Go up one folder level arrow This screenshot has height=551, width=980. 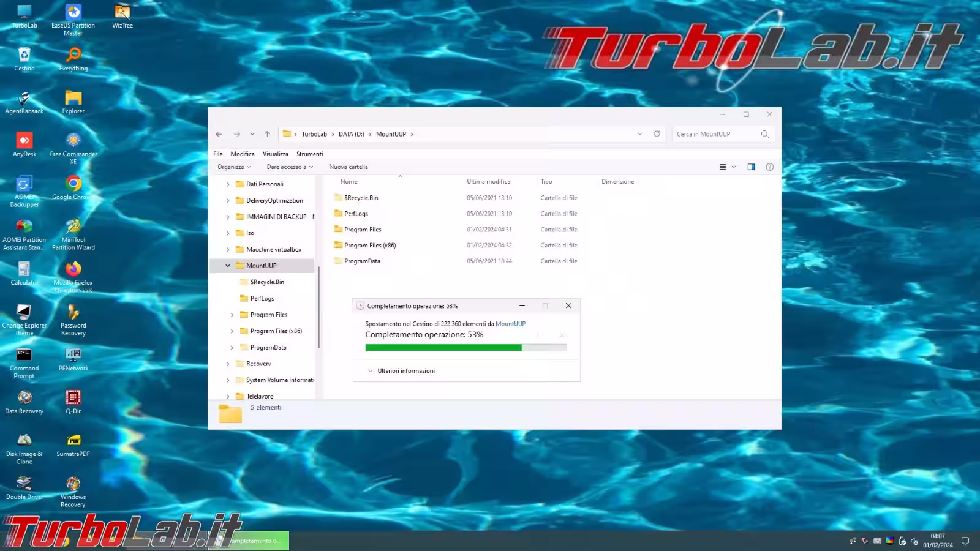[x=267, y=134]
